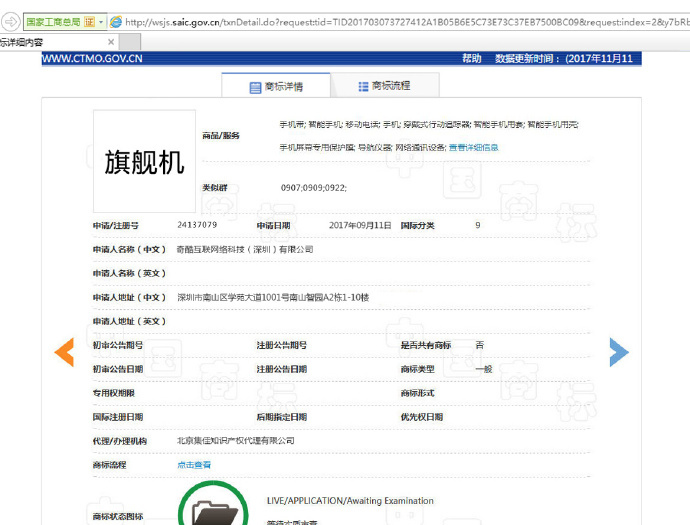Select goods line starting 手机屏幕专用保护膜
Viewport: 690px width, 525px height.
pos(363,147)
